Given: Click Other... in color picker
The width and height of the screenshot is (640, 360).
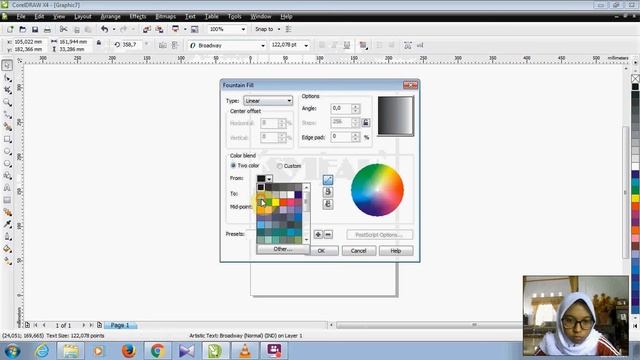Looking at the screenshot, I should 283,249.
